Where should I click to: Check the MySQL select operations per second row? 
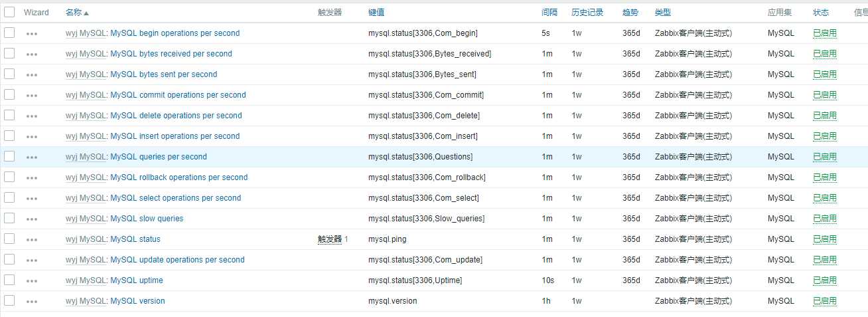[9, 197]
